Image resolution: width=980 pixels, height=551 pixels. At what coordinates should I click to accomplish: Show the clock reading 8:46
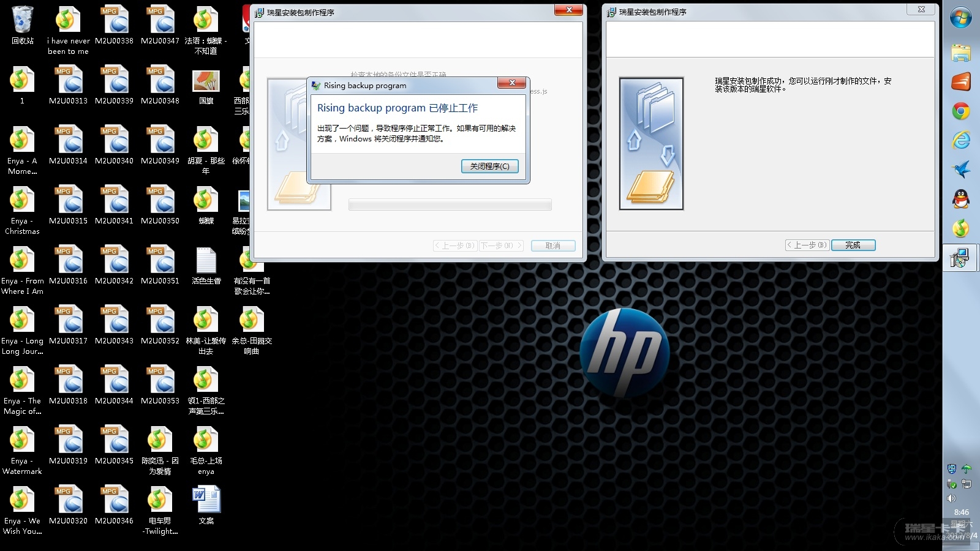[961, 512]
